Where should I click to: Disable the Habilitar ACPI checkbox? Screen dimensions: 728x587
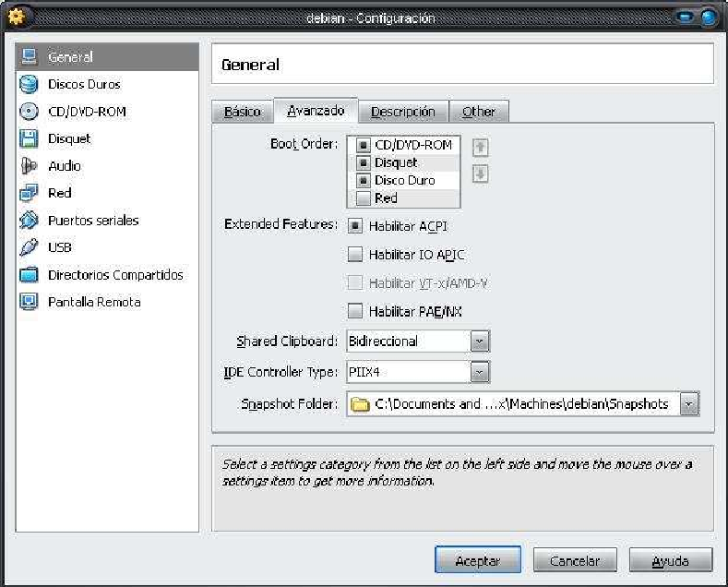point(355,225)
